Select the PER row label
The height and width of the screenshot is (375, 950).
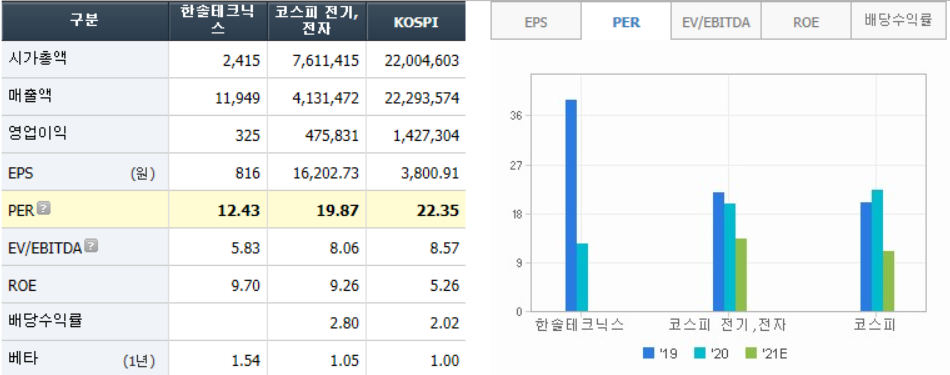22,210
